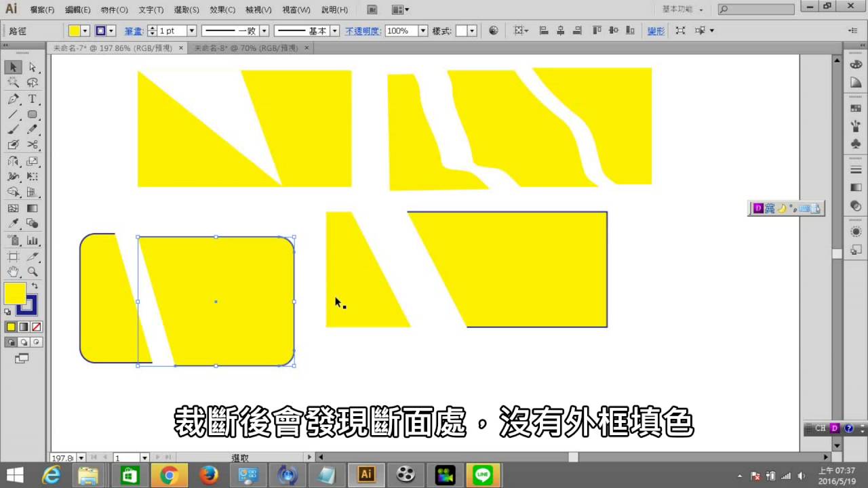The height and width of the screenshot is (488, 868).
Task: Set paint type to Gradient
Action: tap(24, 327)
